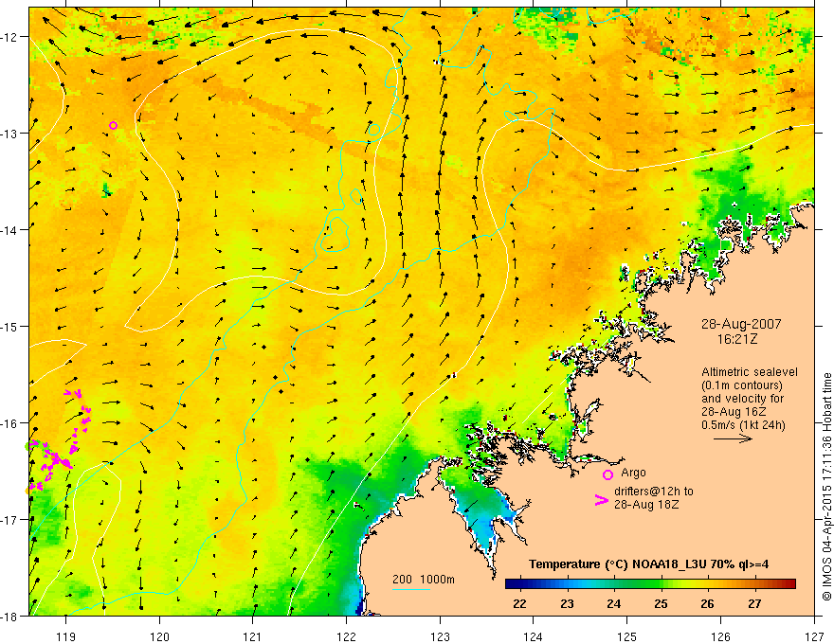Click latitude axis label -16

point(9,423)
